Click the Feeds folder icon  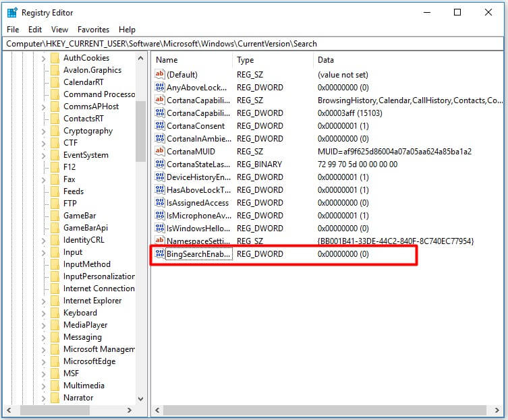[55, 191]
